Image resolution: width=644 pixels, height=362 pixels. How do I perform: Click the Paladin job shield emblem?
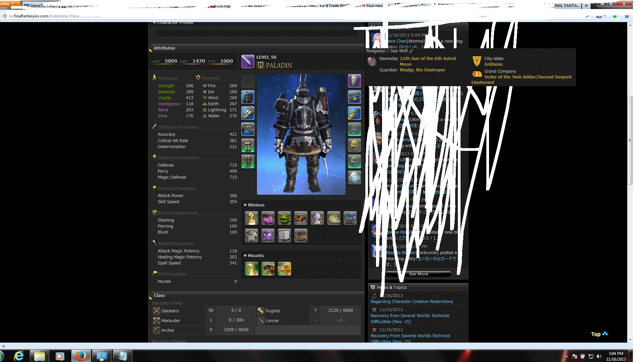pyautogui.click(x=260, y=65)
